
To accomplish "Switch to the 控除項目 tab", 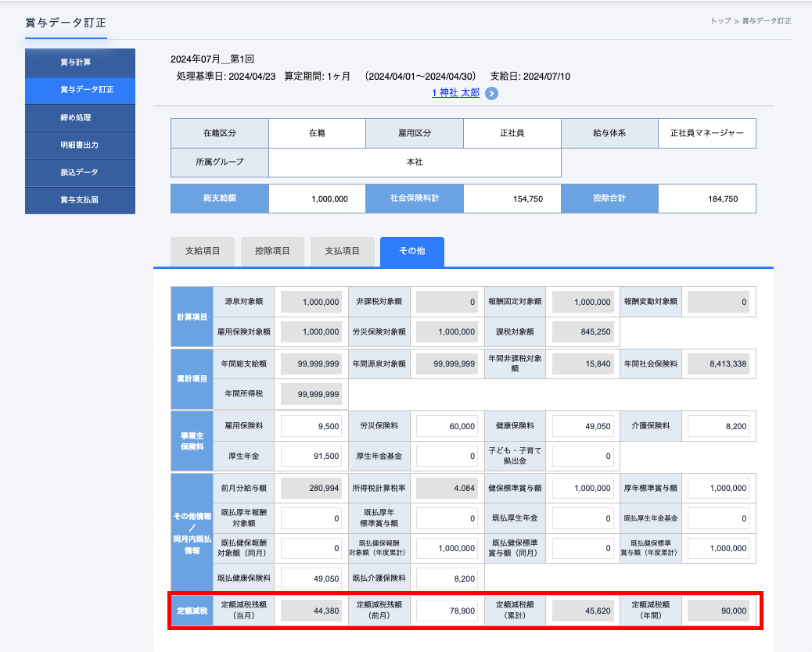I will 272,252.
